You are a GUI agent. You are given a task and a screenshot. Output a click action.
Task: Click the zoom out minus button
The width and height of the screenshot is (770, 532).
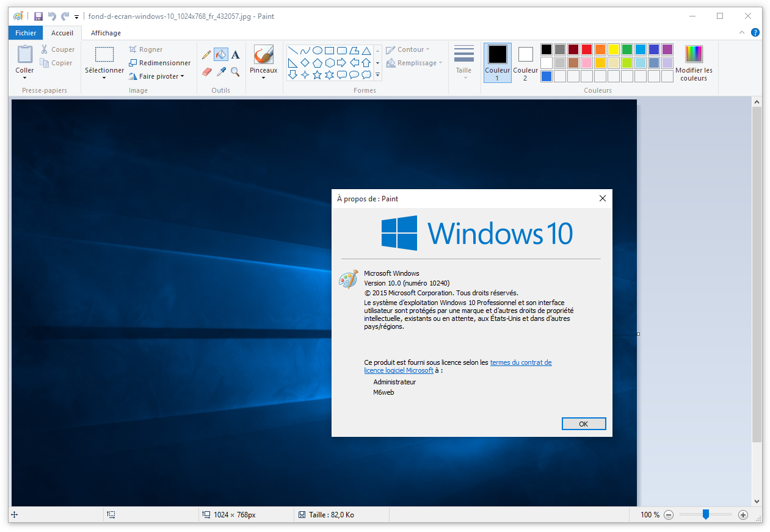(669, 515)
